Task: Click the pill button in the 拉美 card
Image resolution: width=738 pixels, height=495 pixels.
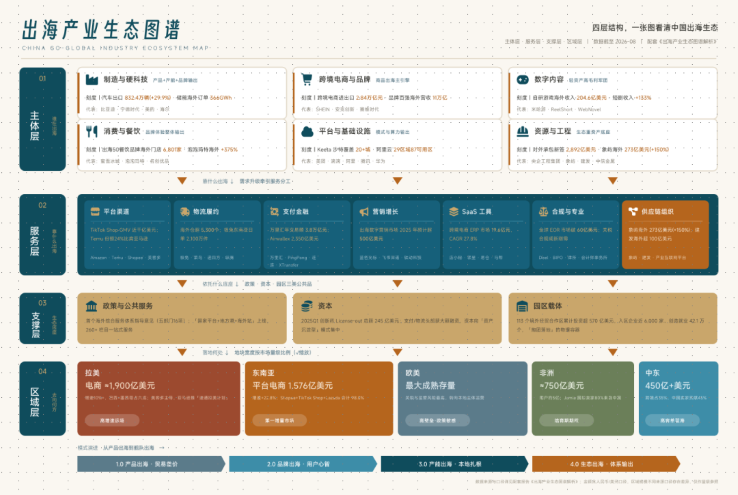Action: click(x=112, y=420)
